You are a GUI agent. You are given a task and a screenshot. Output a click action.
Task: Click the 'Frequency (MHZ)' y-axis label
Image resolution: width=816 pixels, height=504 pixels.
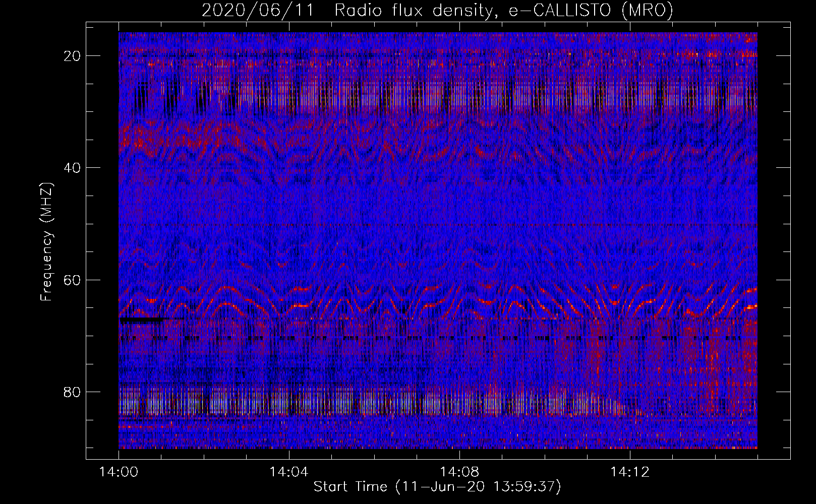click(46, 242)
